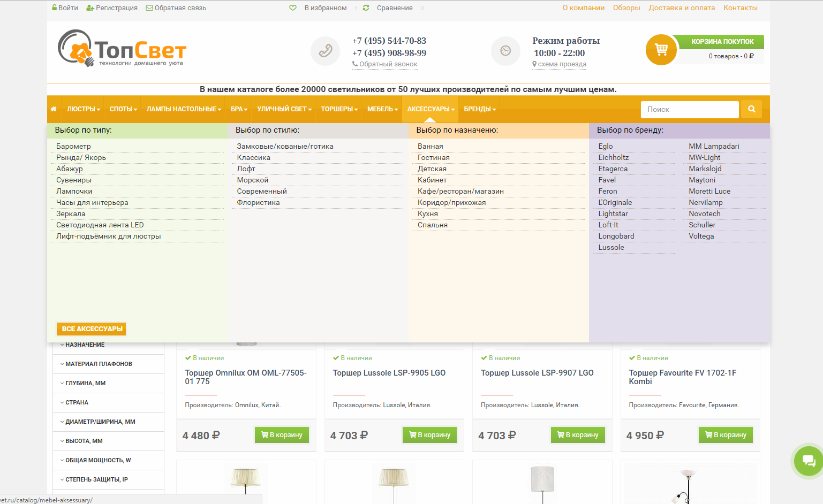This screenshot has height=504, width=823.
Task: Expand the ЛЮСТРЫ dropdown menu
Action: [x=84, y=109]
